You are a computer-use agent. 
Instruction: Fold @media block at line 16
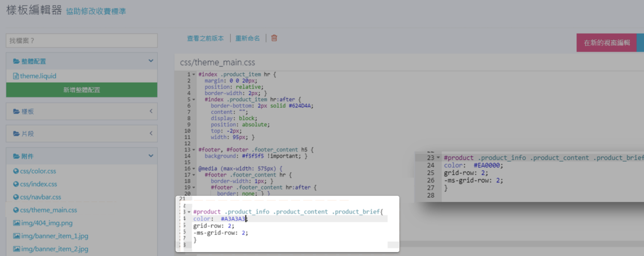pyautogui.click(x=194, y=168)
